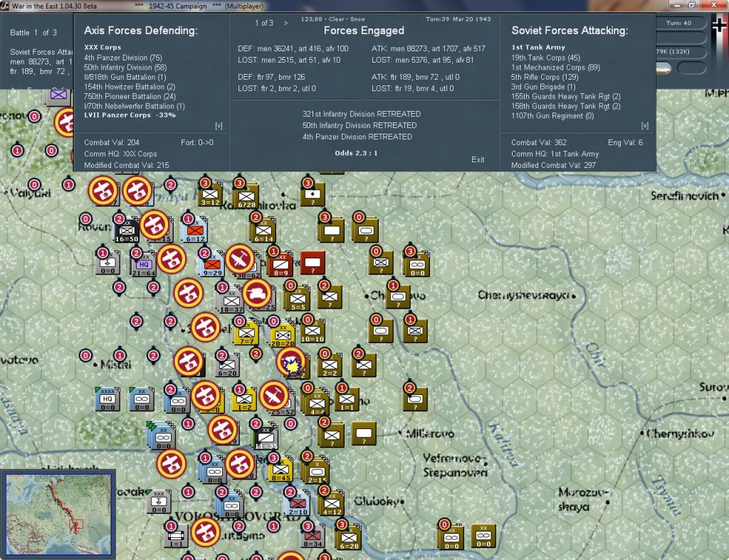Select Soviet infantry counter marked 10=10
Screen dimensions: 729x560
pyautogui.click(x=313, y=332)
